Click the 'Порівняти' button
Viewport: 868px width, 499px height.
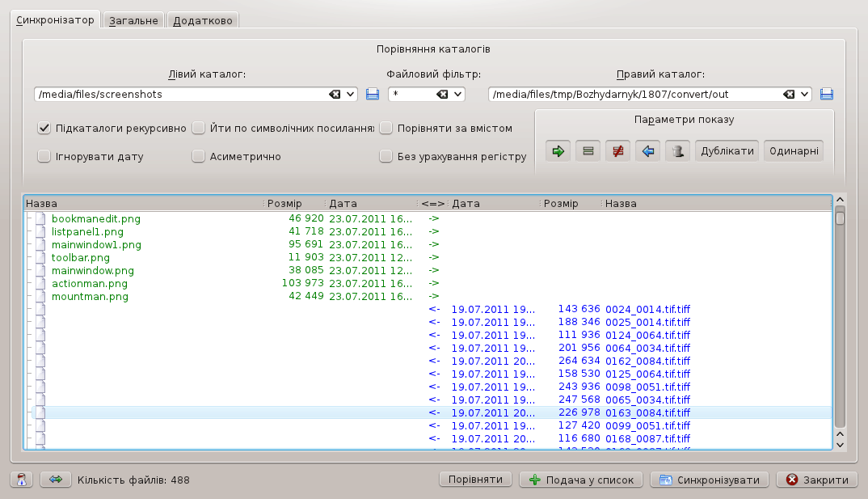point(476,480)
